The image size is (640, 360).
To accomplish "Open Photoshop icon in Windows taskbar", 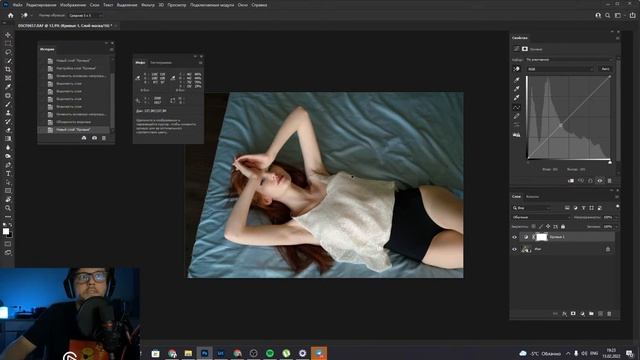I will click(x=204, y=353).
